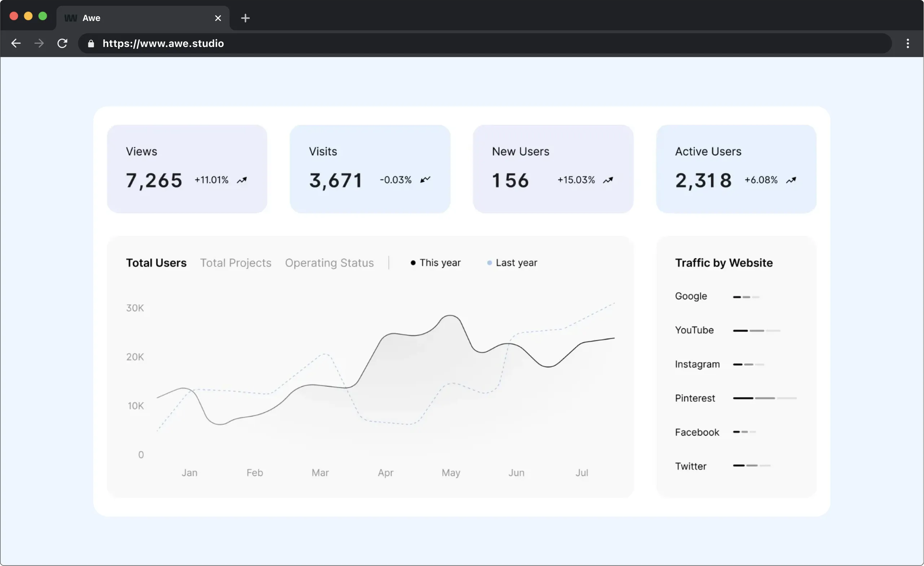924x566 pixels.
Task: Click the Active Users trend arrow icon
Action: (x=791, y=180)
